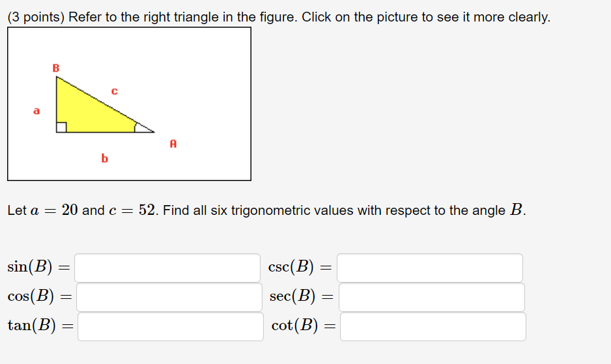This screenshot has width=611, height=364.
Task: Click hypotenuse label c in figure
Action: (x=114, y=92)
